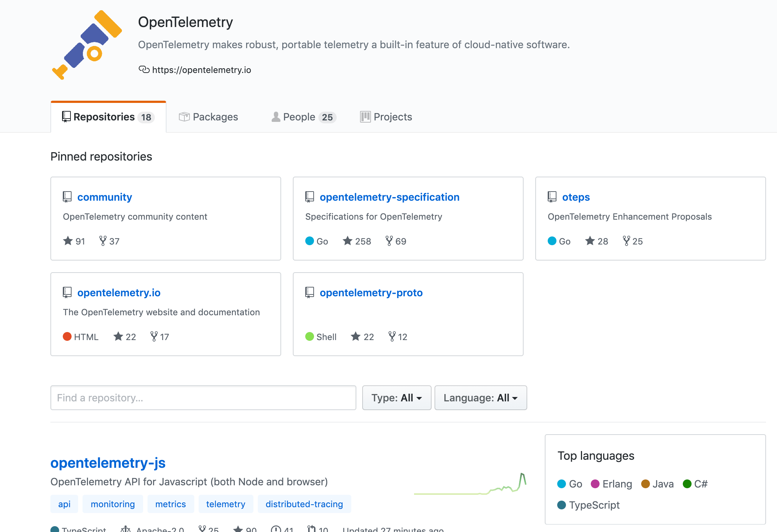This screenshot has height=532, width=777.
Task: Click the star icon on opentelemetry.io card
Action: [x=118, y=336]
